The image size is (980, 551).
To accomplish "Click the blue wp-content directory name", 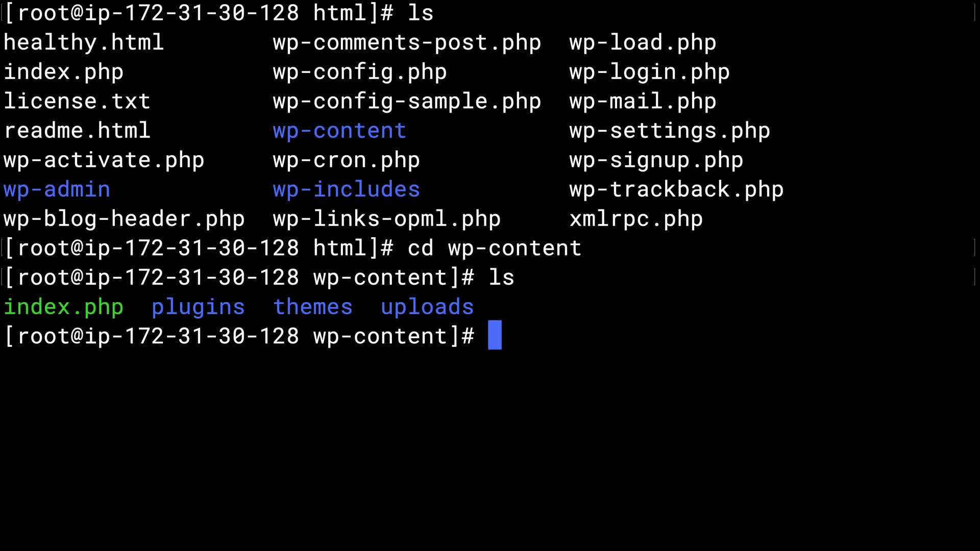I will pyautogui.click(x=339, y=131).
